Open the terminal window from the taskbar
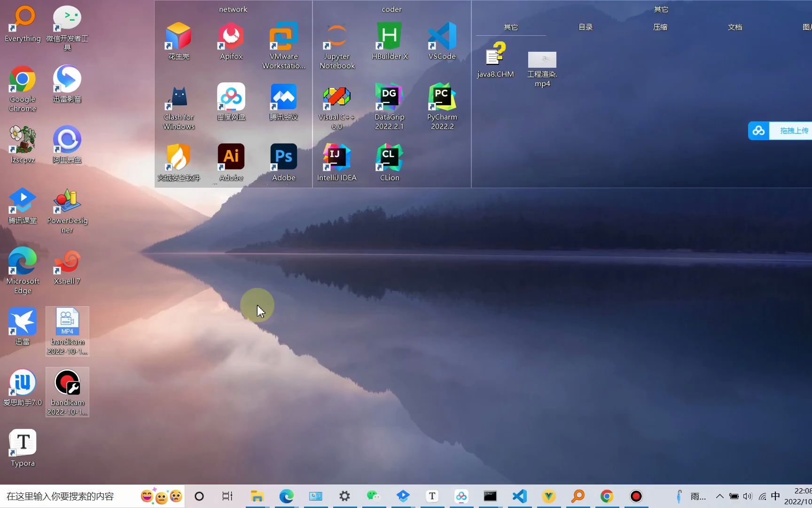Viewport: 812px width, 508px height. coord(490,496)
